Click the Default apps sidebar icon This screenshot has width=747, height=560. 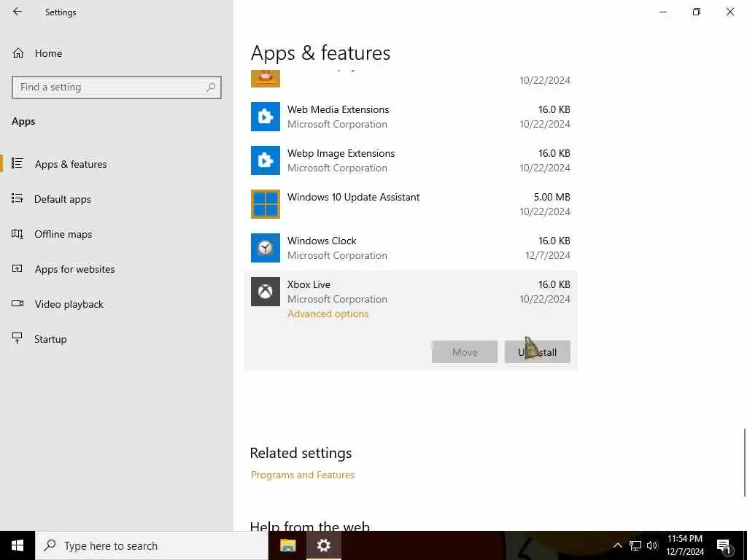coord(18,198)
